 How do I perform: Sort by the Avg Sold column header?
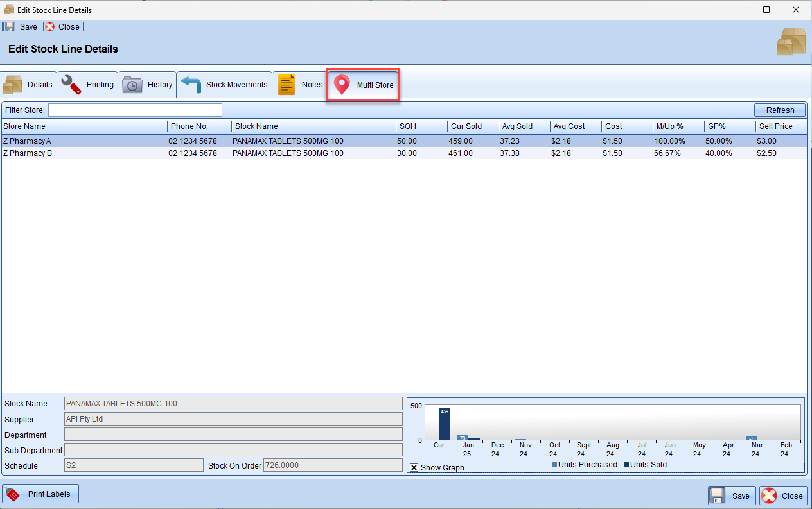[524, 126]
